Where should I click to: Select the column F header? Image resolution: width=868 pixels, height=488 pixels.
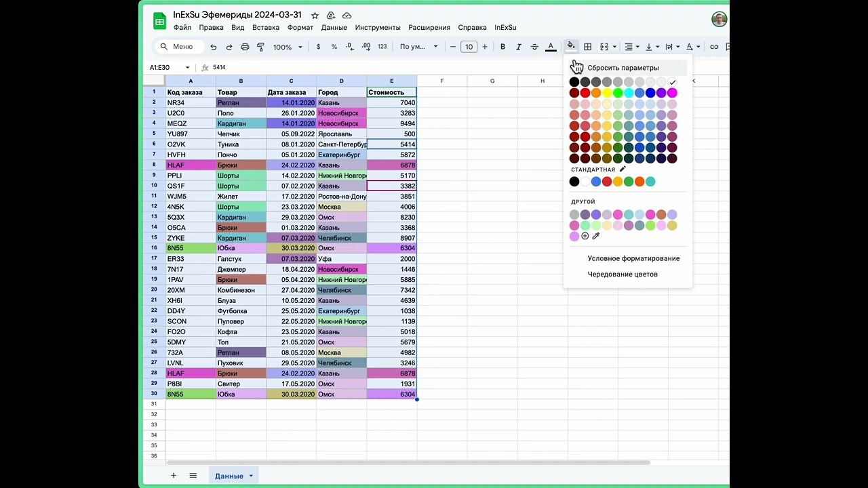[x=442, y=81]
